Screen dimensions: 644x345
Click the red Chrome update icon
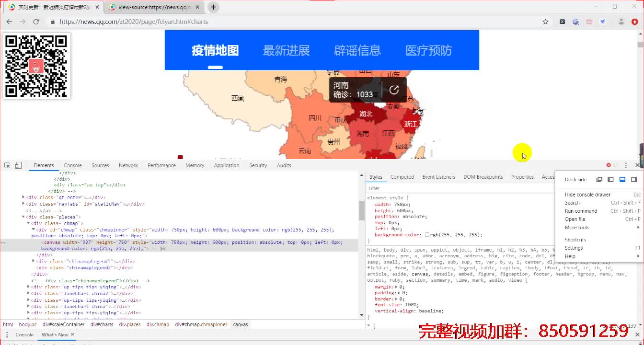tap(634, 22)
